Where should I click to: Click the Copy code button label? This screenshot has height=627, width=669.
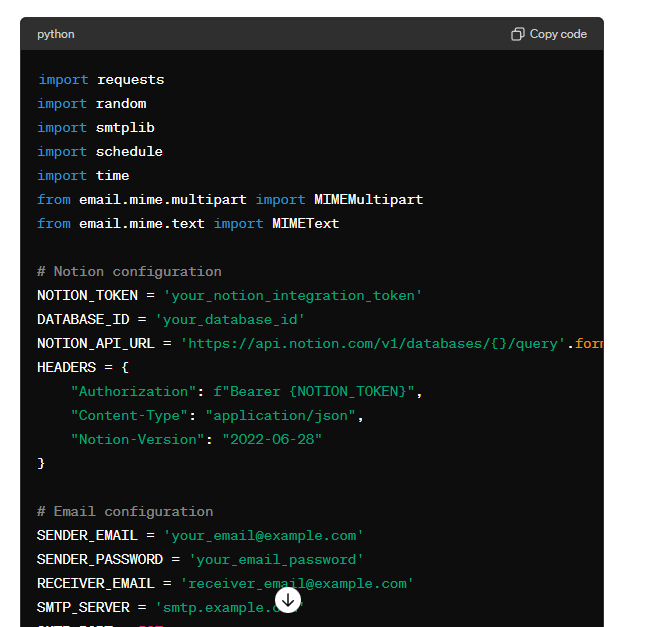tap(558, 34)
